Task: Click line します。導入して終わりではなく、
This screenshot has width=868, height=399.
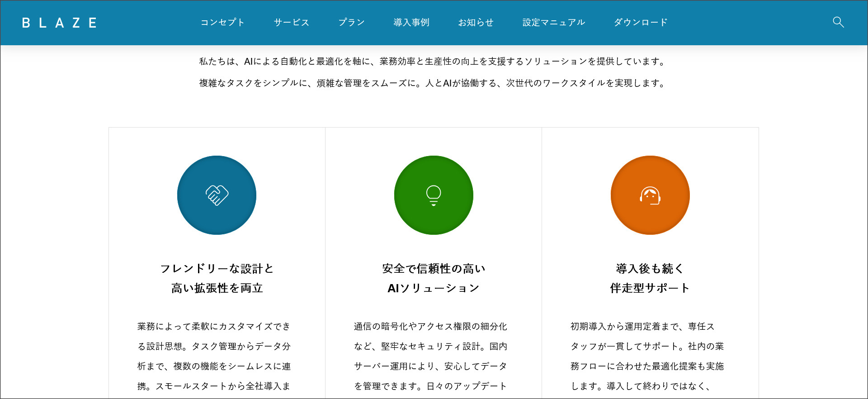Action: tap(640, 386)
